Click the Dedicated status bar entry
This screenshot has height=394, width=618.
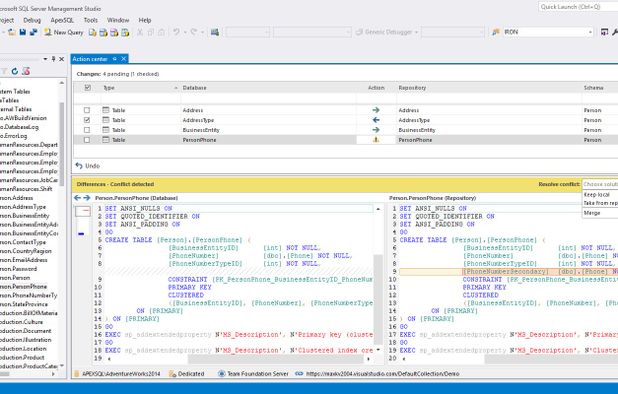pyautogui.click(x=187, y=374)
